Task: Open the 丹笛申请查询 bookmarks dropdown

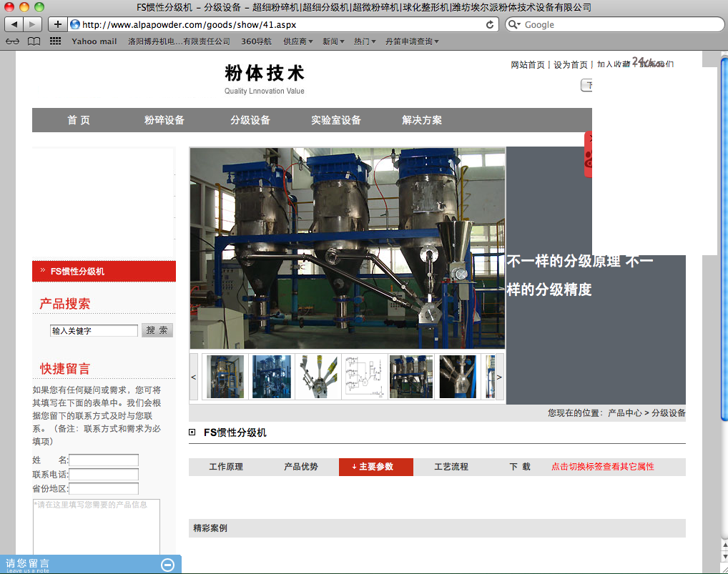Action: pyautogui.click(x=411, y=41)
